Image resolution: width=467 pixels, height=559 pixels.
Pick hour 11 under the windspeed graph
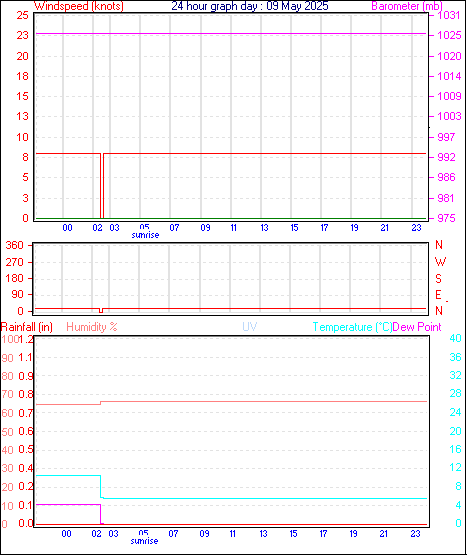(234, 227)
